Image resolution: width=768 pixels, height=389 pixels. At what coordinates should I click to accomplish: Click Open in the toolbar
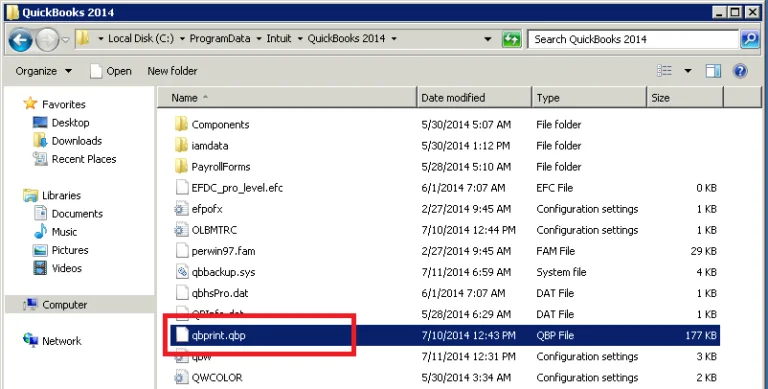click(111, 71)
